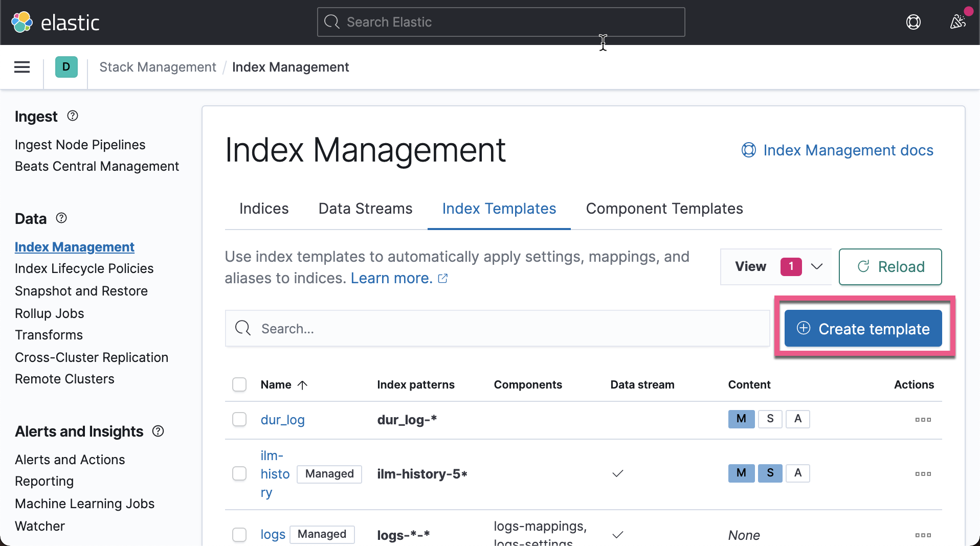Open the View filter dropdown
980x546 pixels.
click(x=775, y=266)
